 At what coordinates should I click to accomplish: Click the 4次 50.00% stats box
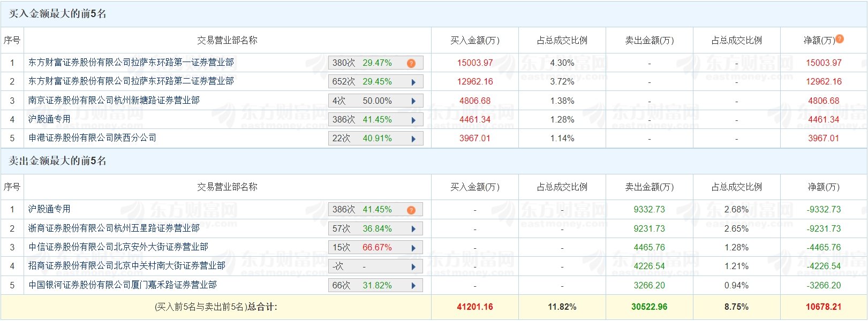click(375, 101)
